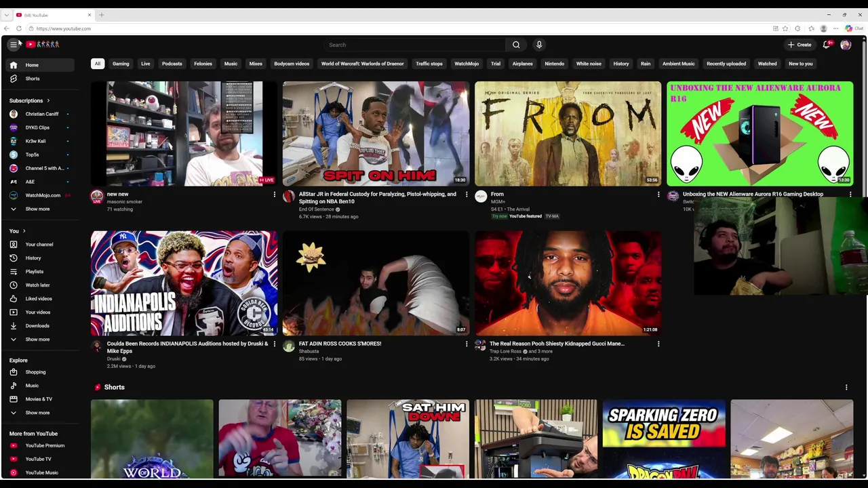Reload the page with browser refresh
The width and height of the screenshot is (868, 488).
pyautogui.click(x=18, y=28)
